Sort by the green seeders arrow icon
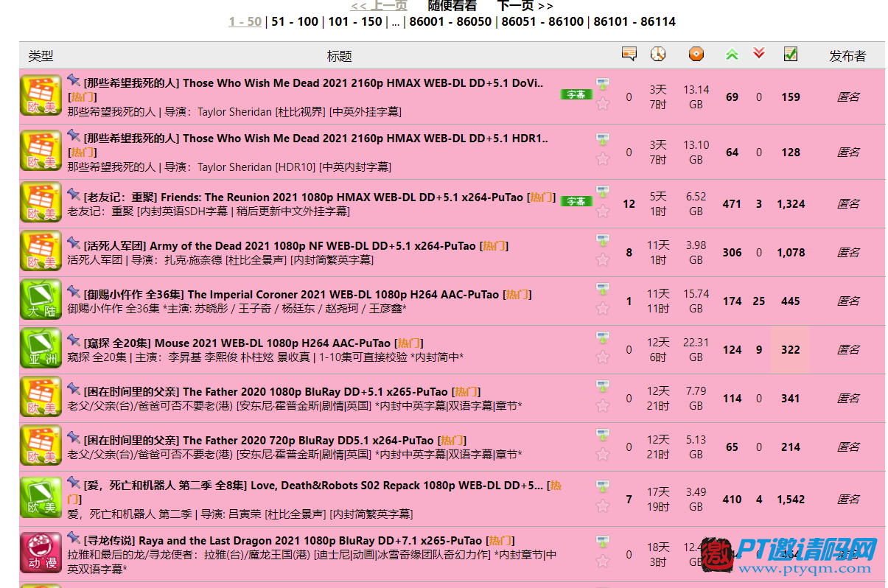 point(732,54)
